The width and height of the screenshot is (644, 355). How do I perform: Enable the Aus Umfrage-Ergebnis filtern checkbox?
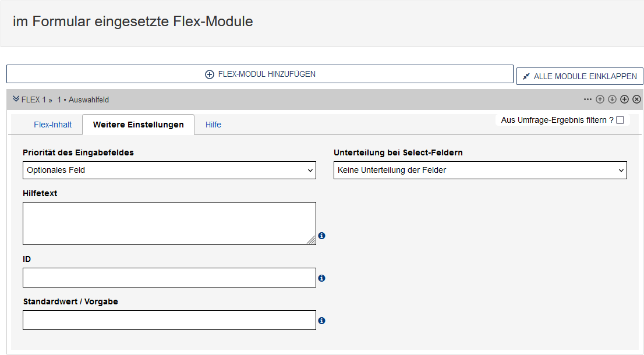tap(620, 120)
